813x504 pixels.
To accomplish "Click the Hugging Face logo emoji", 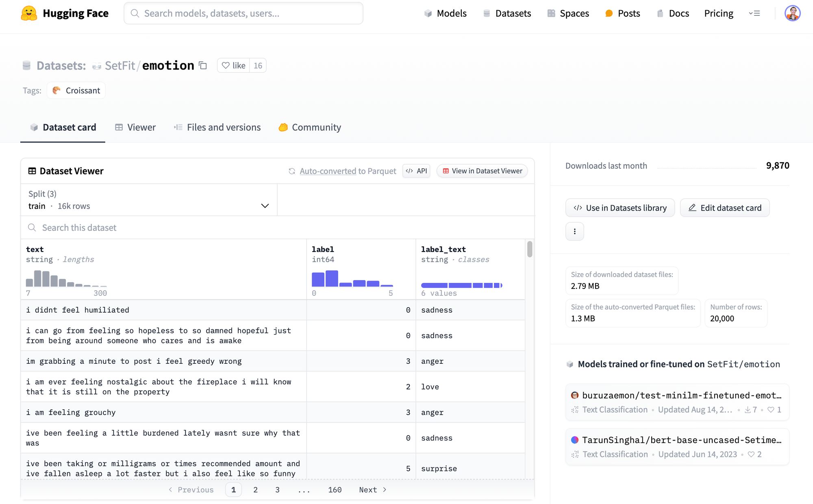I will click(29, 13).
